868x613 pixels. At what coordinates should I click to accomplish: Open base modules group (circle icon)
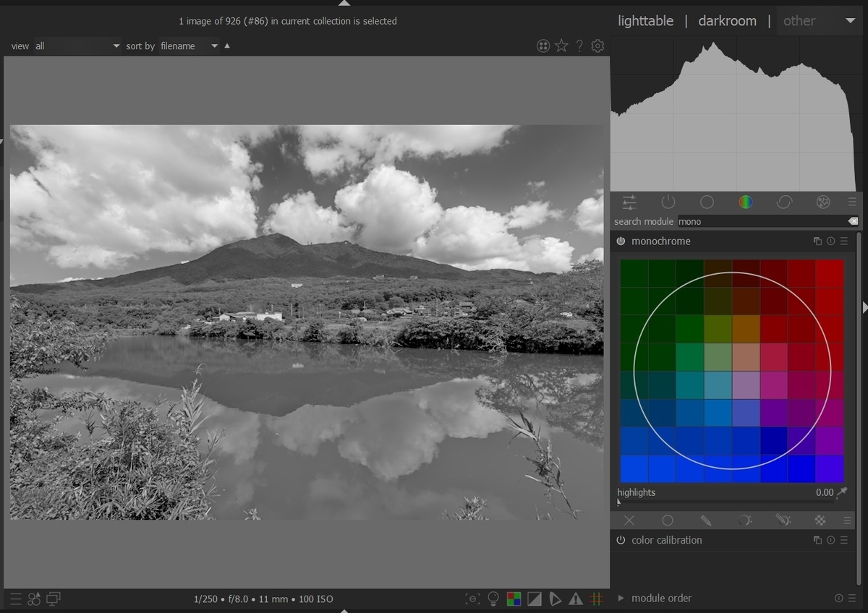(x=707, y=202)
